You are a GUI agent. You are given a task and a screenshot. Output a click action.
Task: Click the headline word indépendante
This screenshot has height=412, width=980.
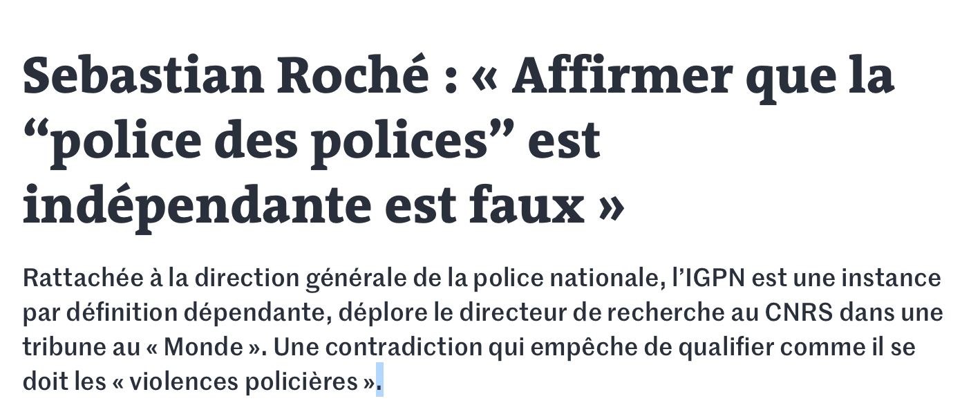[197, 206]
